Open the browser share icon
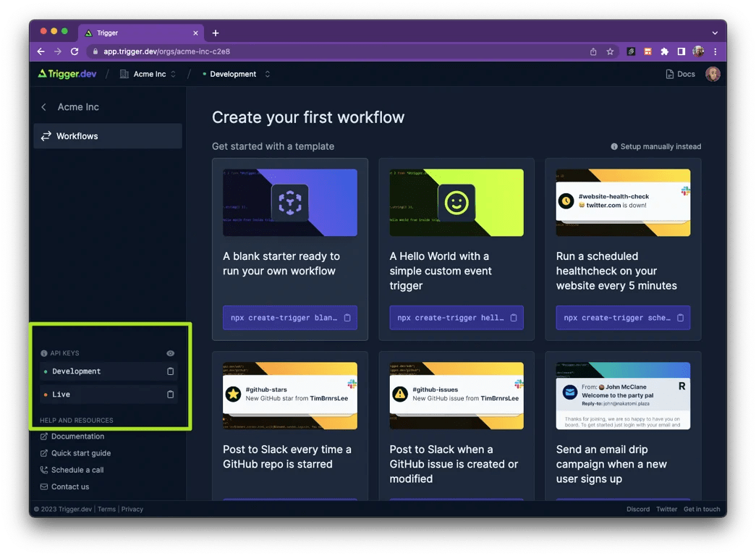This screenshot has height=556, width=756. point(593,51)
